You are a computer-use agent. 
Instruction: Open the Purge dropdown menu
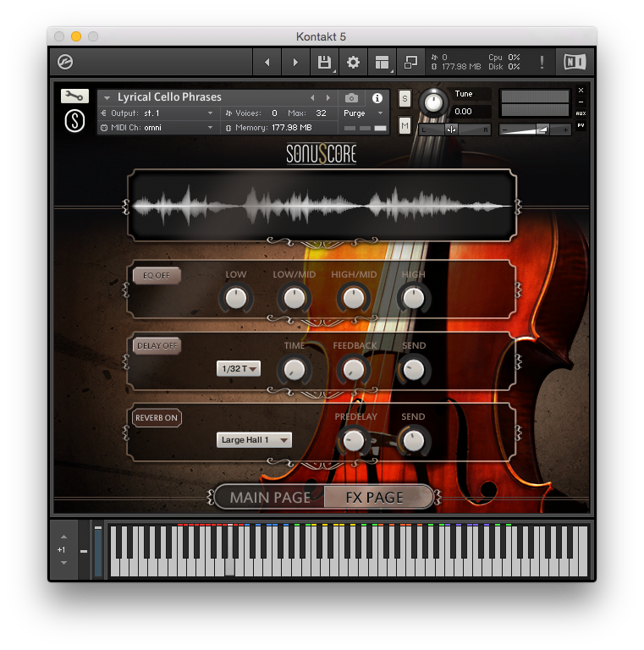(362, 113)
